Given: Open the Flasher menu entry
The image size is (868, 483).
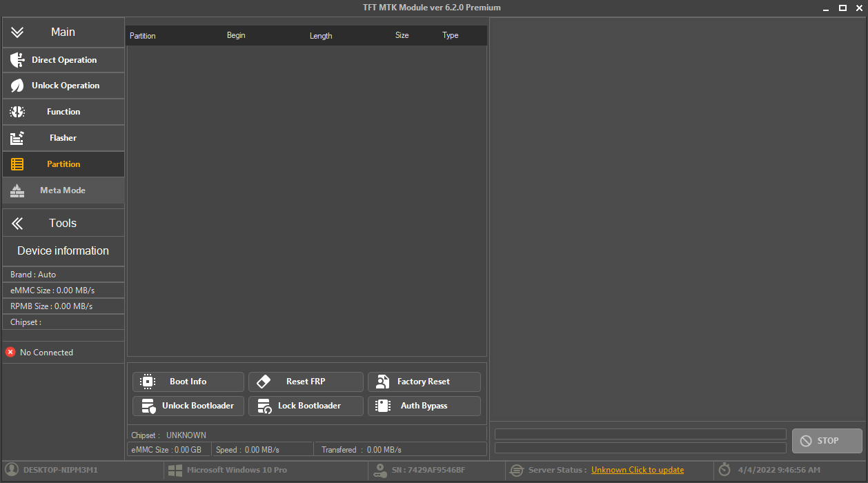Looking at the screenshot, I should [63, 137].
